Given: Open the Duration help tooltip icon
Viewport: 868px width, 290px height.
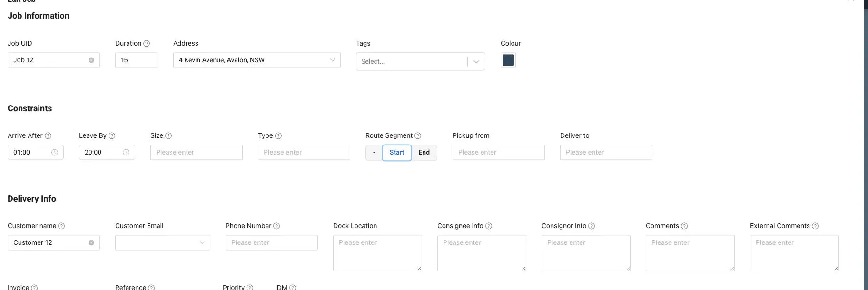Looking at the screenshot, I should pos(147,43).
